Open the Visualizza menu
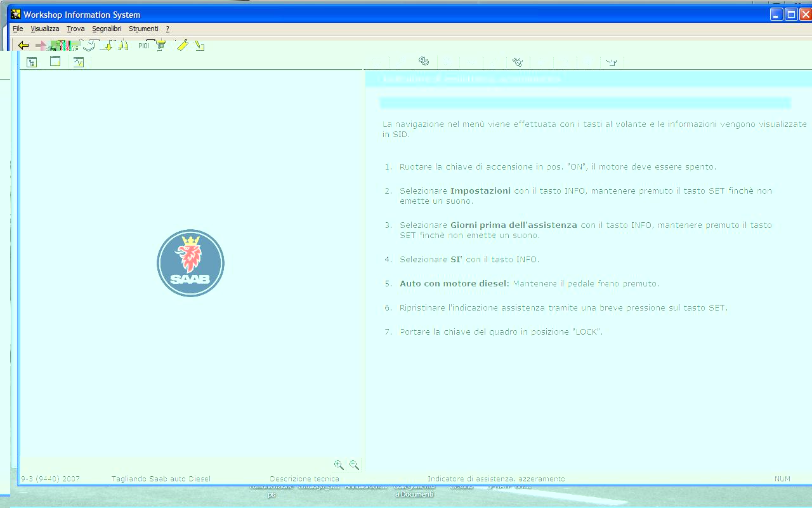Screen dimensions: 812x508 [45, 29]
